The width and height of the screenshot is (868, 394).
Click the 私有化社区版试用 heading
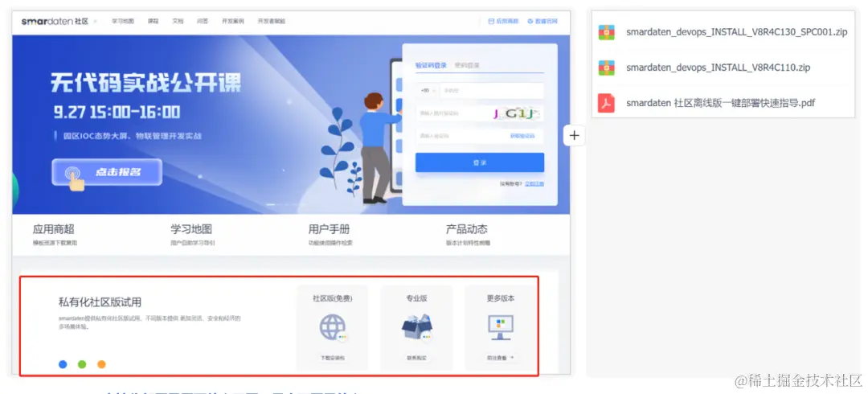pyautogui.click(x=100, y=302)
